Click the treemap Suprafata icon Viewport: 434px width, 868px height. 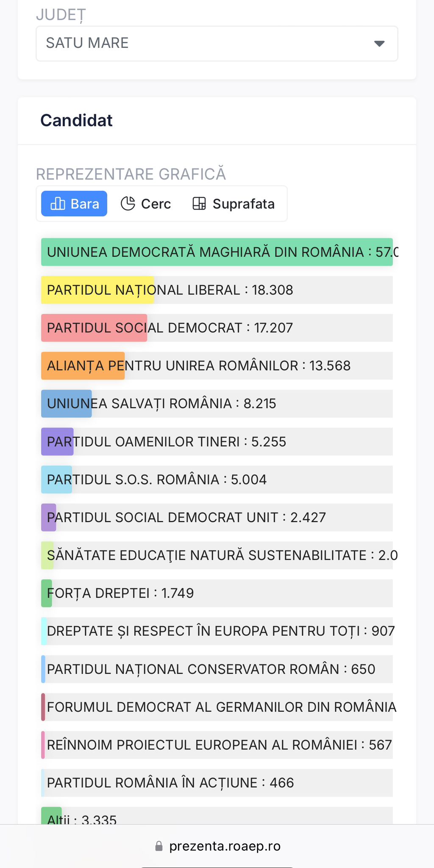pyautogui.click(x=199, y=204)
